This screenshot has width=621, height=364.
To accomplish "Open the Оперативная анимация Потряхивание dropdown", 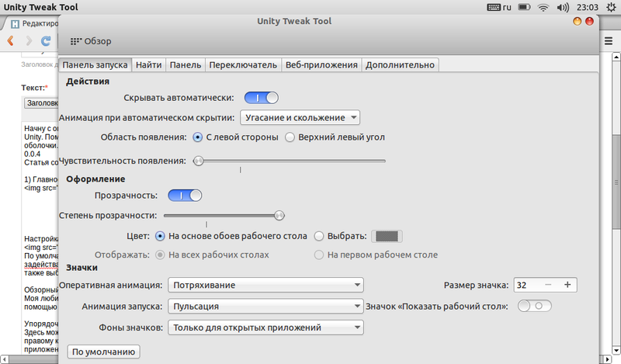I will pyautogui.click(x=265, y=285).
